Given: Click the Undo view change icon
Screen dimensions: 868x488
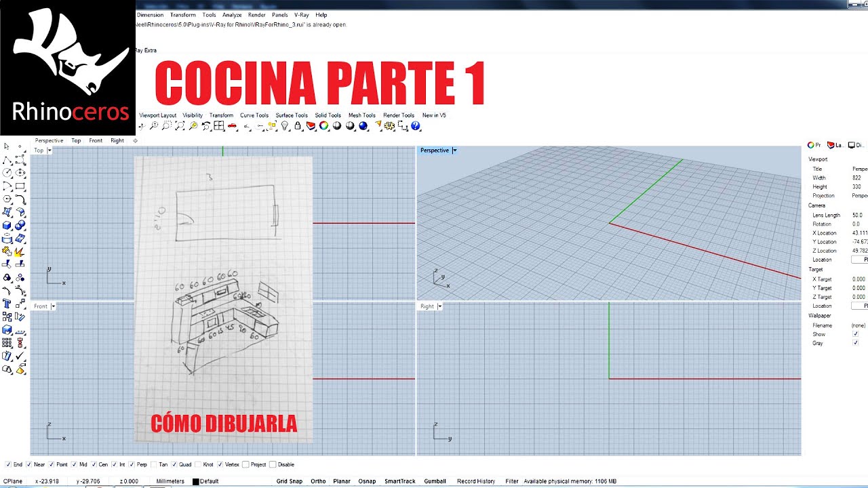Looking at the screenshot, I should pyautogui.click(x=206, y=126).
